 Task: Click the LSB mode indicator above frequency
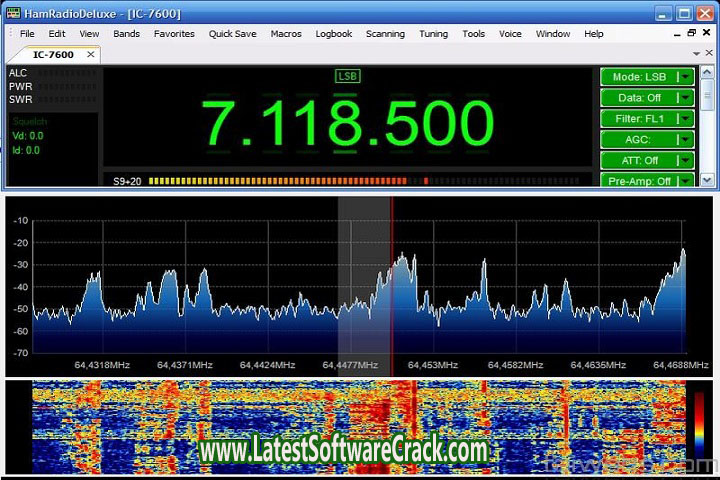[348, 76]
